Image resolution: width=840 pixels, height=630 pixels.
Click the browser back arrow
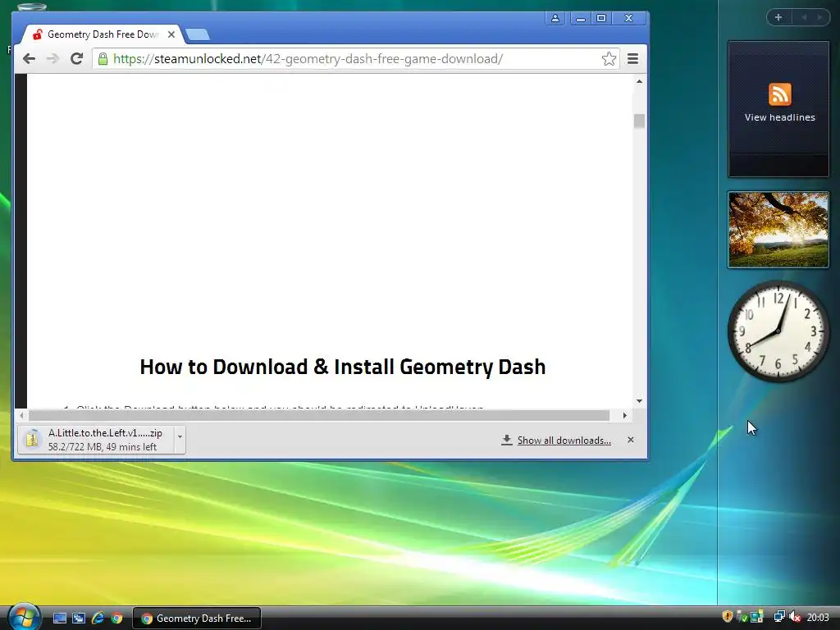tap(29, 59)
